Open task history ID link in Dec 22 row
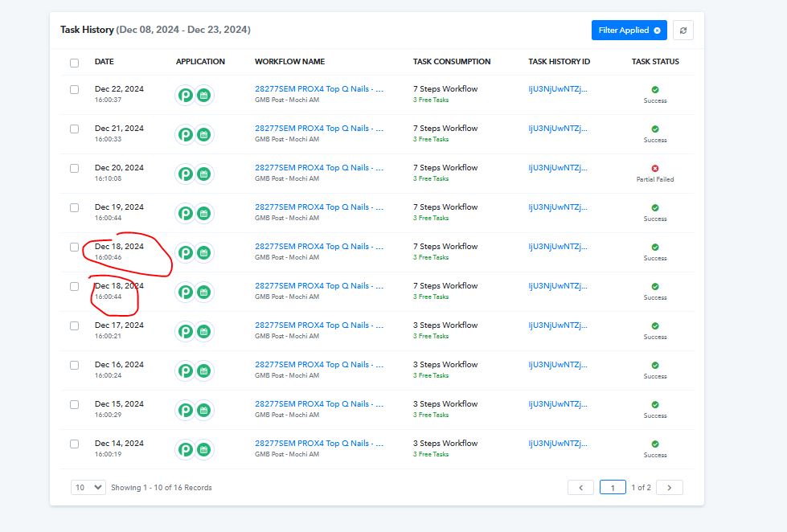Viewport: 787px width, 532px height. tap(558, 89)
